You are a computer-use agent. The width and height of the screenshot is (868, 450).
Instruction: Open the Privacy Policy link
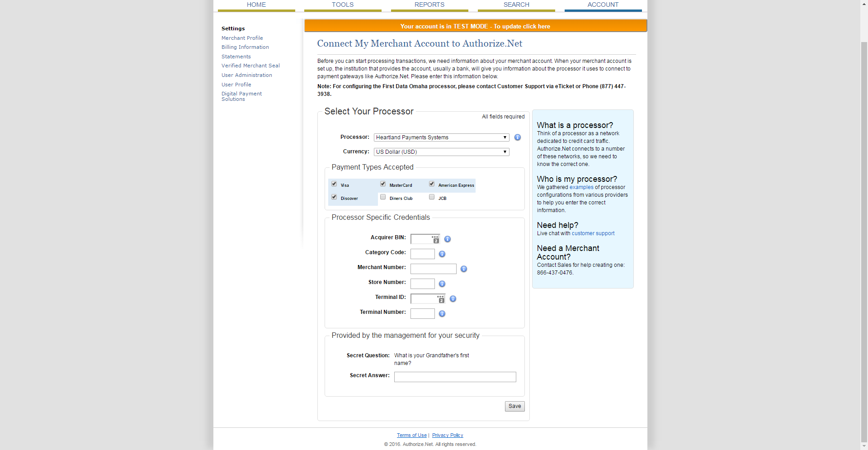[448, 436]
